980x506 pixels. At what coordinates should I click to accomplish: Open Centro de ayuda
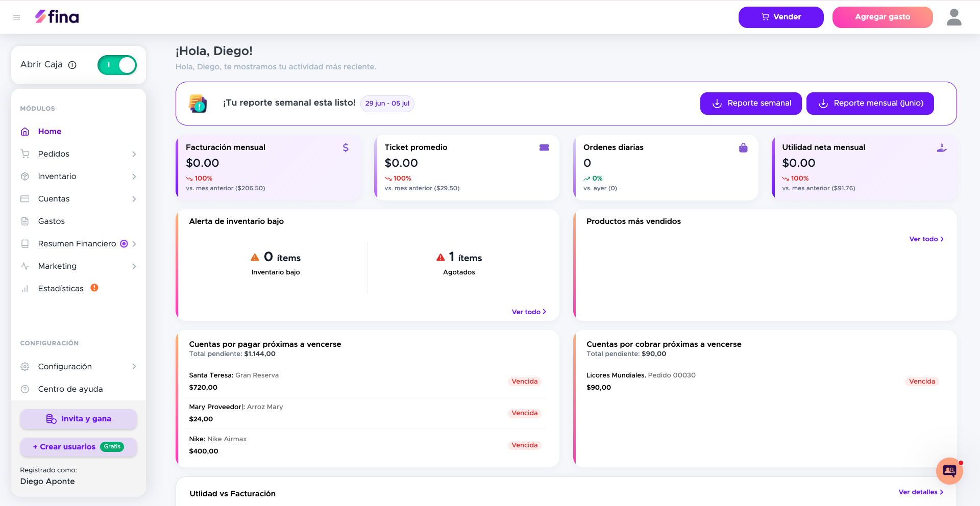pos(70,389)
